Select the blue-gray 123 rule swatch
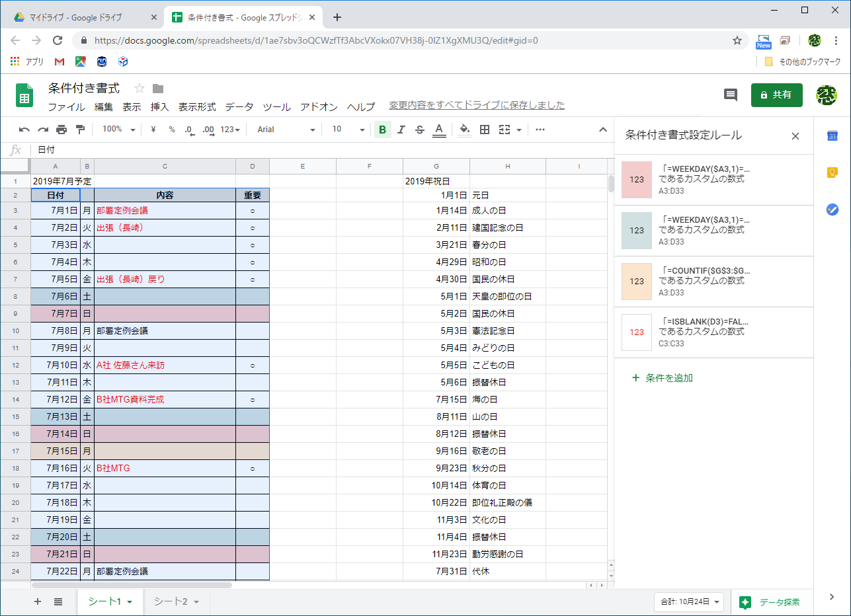The height and width of the screenshot is (616, 851). pyautogui.click(x=637, y=231)
